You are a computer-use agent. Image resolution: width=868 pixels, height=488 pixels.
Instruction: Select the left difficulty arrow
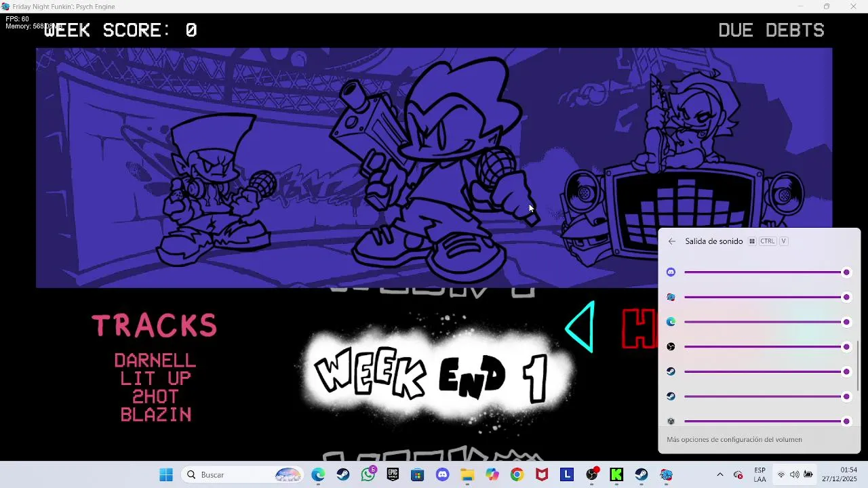coord(580,327)
